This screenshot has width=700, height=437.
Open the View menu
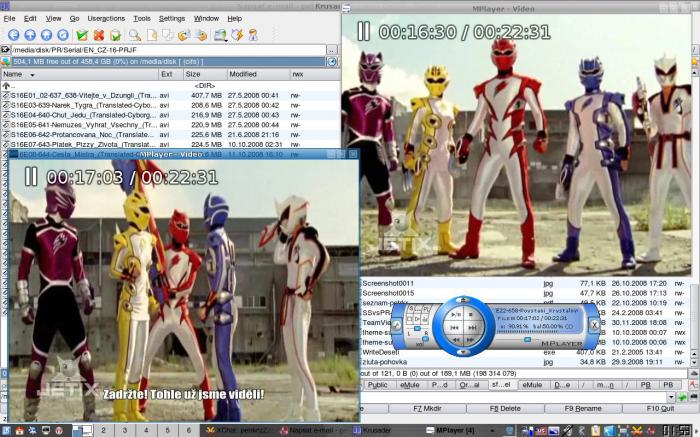tap(54, 18)
